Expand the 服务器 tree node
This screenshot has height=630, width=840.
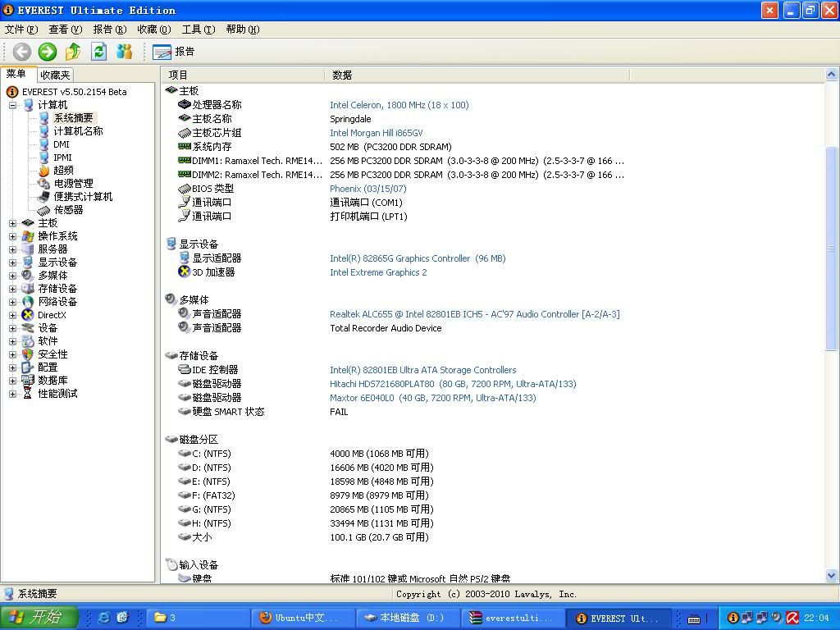pos(12,249)
